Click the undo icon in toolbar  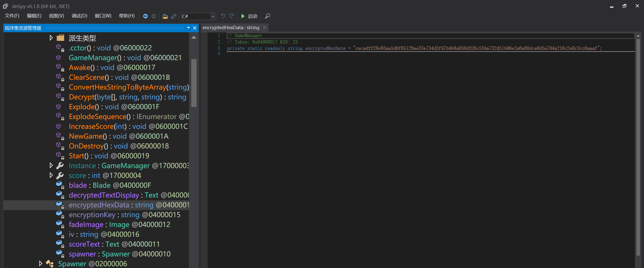tap(223, 16)
